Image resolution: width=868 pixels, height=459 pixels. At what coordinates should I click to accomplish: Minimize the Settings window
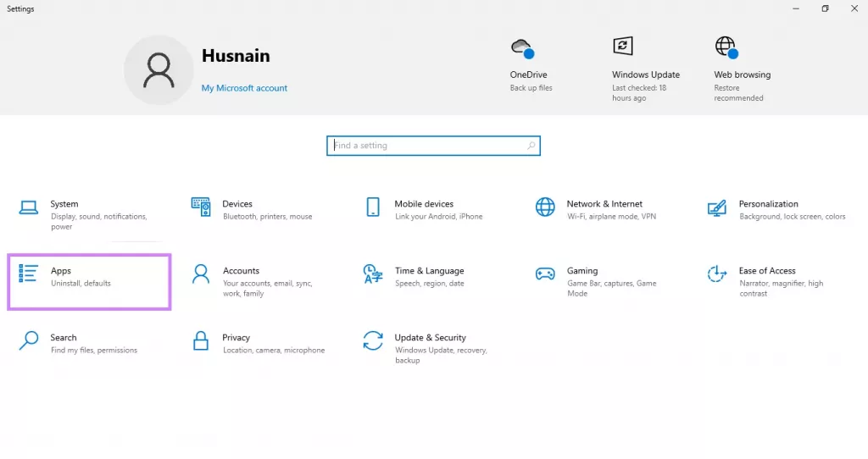coord(795,8)
